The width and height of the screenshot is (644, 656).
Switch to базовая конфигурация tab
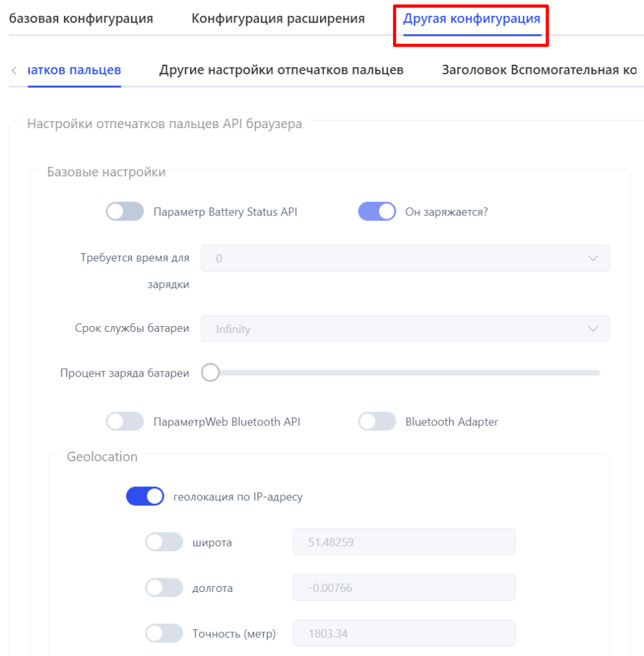tap(81, 19)
